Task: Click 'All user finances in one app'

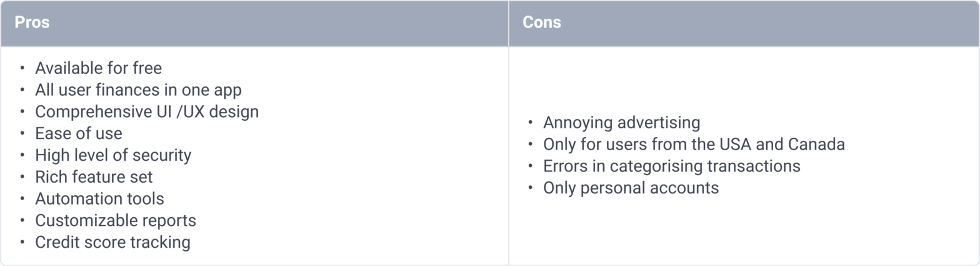Action: [x=138, y=90]
